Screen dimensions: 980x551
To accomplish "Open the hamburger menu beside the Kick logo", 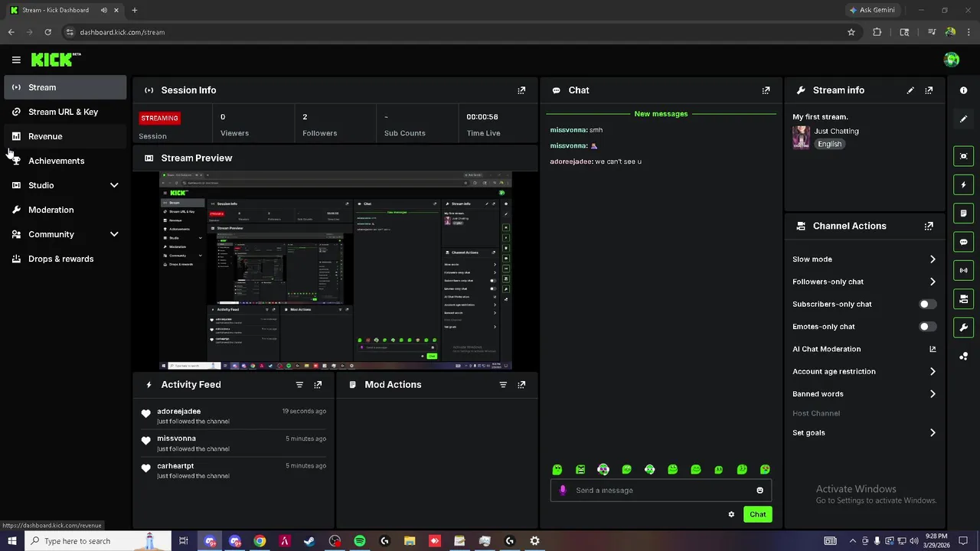I will click(16, 60).
